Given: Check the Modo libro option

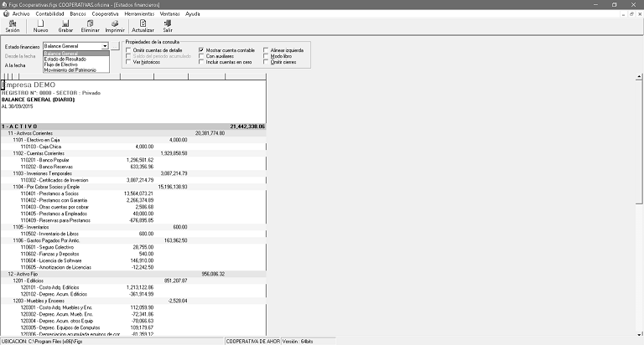Looking at the screenshot, I should 267,56.
